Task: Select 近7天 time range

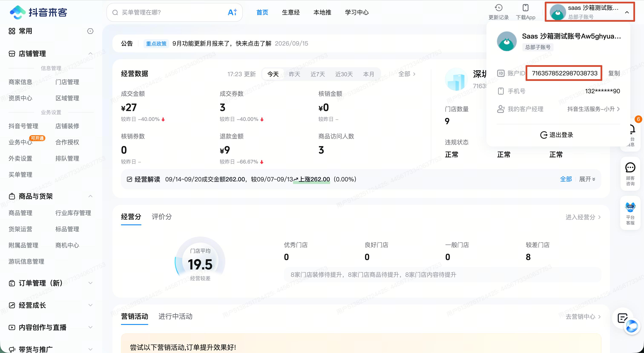Action: pyautogui.click(x=318, y=74)
